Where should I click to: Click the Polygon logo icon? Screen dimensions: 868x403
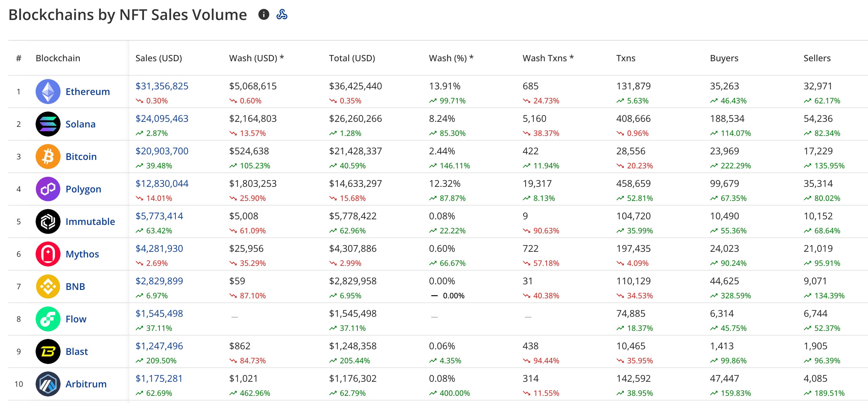[x=48, y=189]
